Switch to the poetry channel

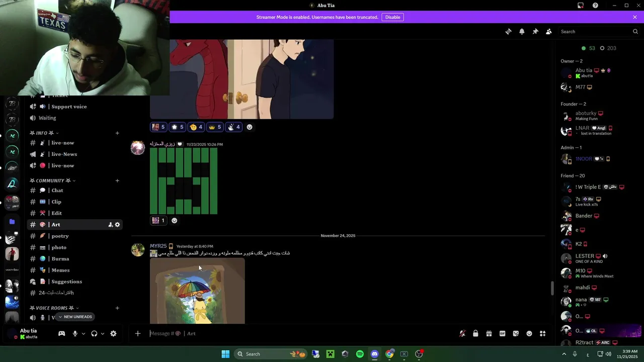(74, 236)
